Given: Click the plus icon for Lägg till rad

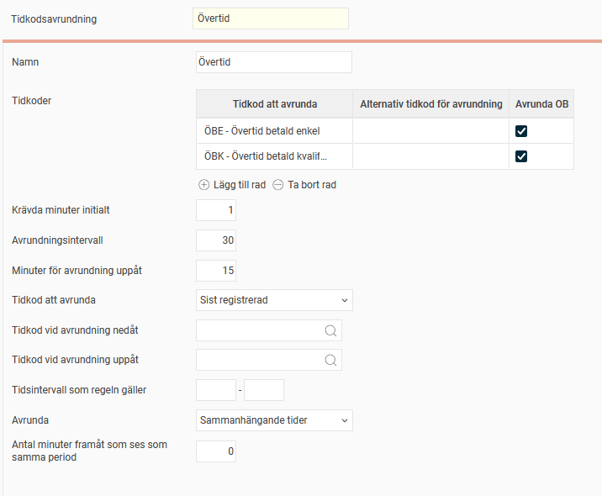Looking at the screenshot, I should pyautogui.click(x=204, y=185).
